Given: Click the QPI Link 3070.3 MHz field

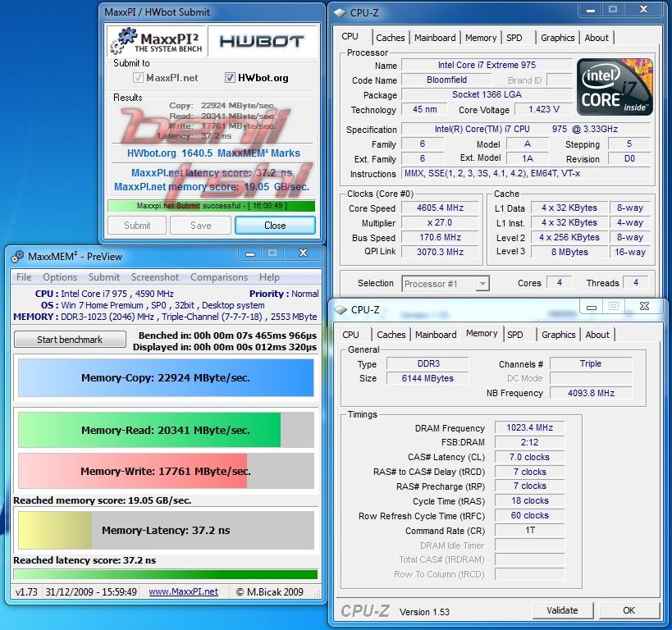Looking at the screenshot, I should click(440, 252).
